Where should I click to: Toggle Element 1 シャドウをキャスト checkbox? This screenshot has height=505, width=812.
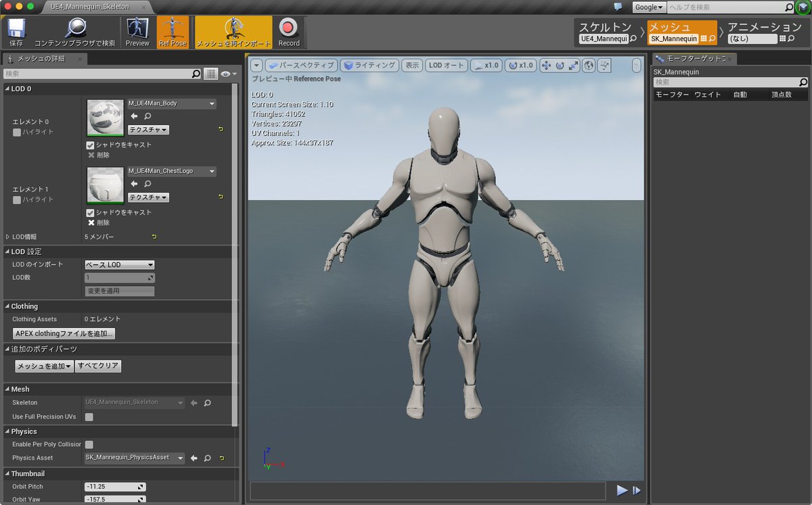[x=91, y=212]
